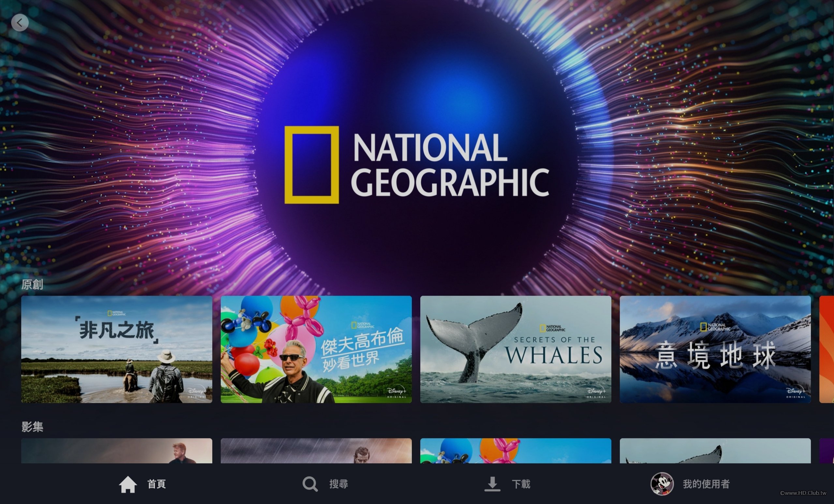Open the 傑夫高布倫妙看世界 thumbnail
This screenshot has width=834, height=504.
coord(316,349)
